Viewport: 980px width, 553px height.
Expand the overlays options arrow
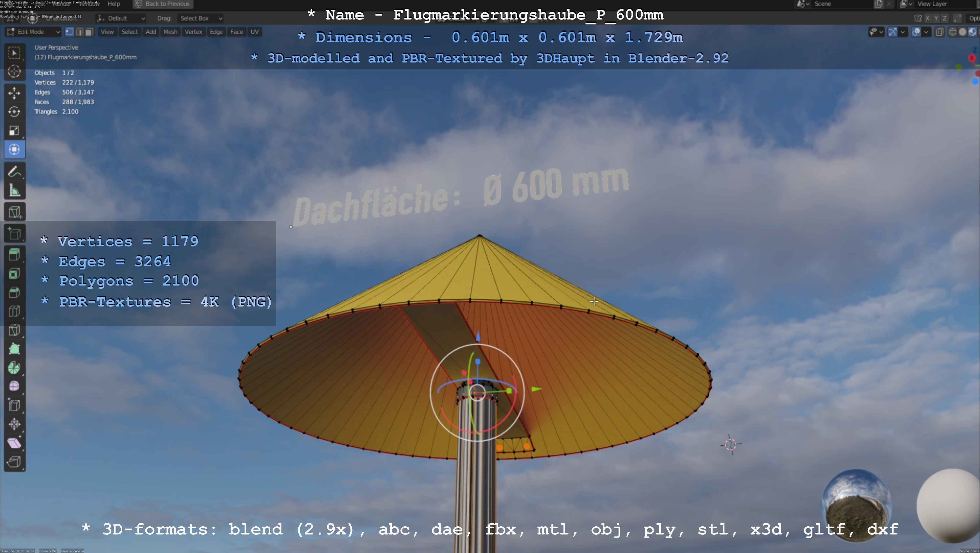[926, 32]
